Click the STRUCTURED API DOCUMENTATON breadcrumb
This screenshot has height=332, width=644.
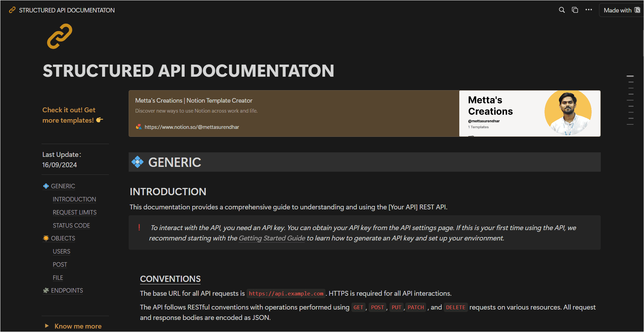point(66,10)
